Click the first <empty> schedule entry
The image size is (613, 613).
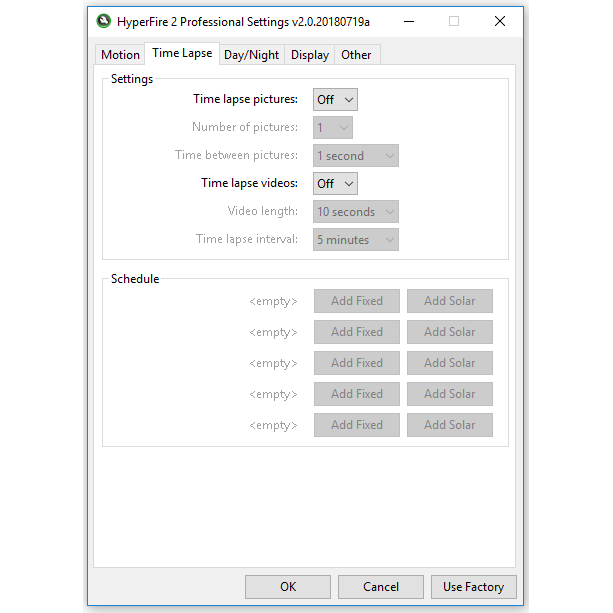click(x=273, y=301)
